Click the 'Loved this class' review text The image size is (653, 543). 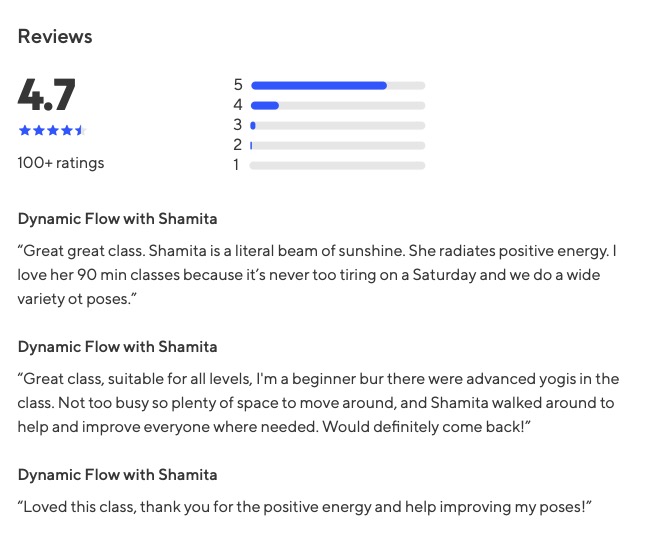coord(306,506)
